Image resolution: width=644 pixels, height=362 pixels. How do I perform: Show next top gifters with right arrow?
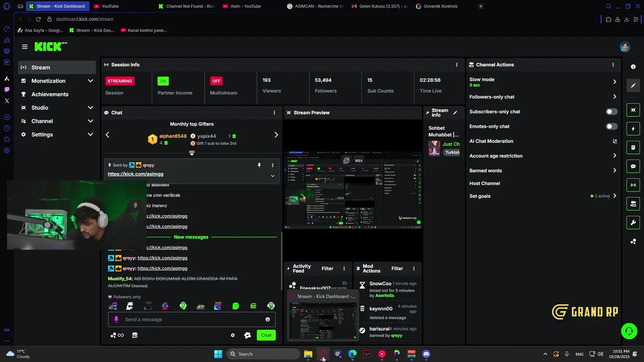pyautogui.click(x=276, y=135)
